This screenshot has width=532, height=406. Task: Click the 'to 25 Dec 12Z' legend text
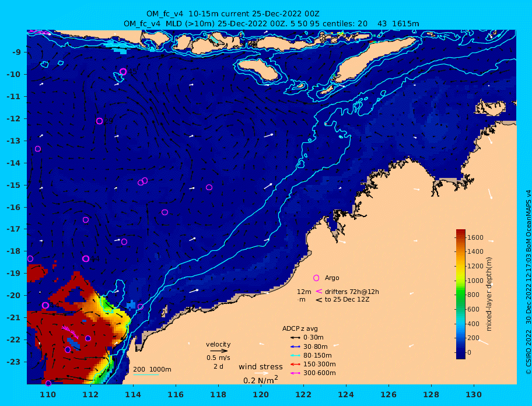[347, 299]
